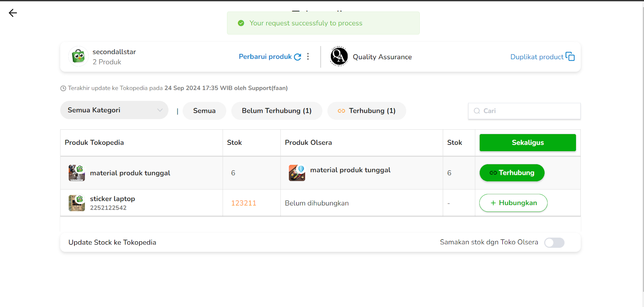The image size is (644, 307).
Task: Click the Perbarui produk link
Action: [265, 56]
